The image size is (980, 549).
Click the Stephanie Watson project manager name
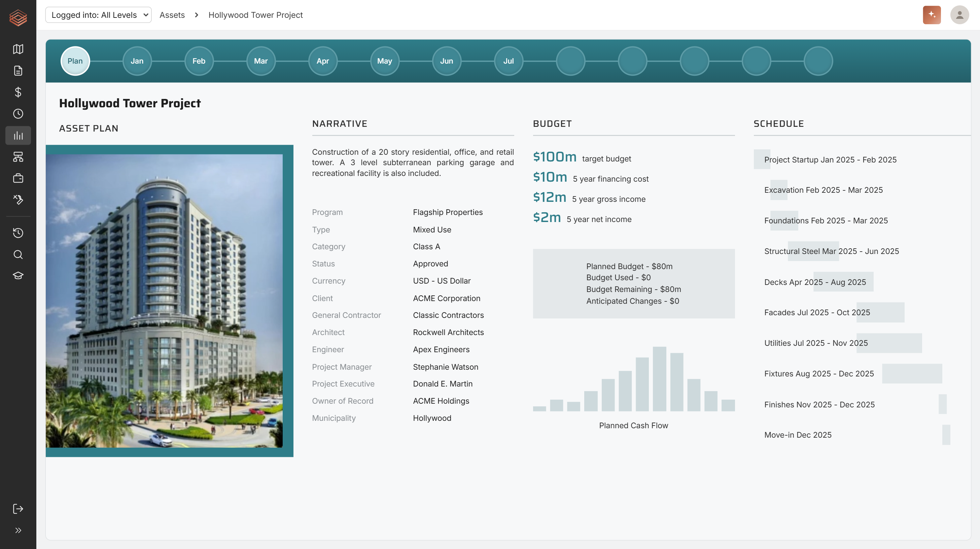(446, 367)
